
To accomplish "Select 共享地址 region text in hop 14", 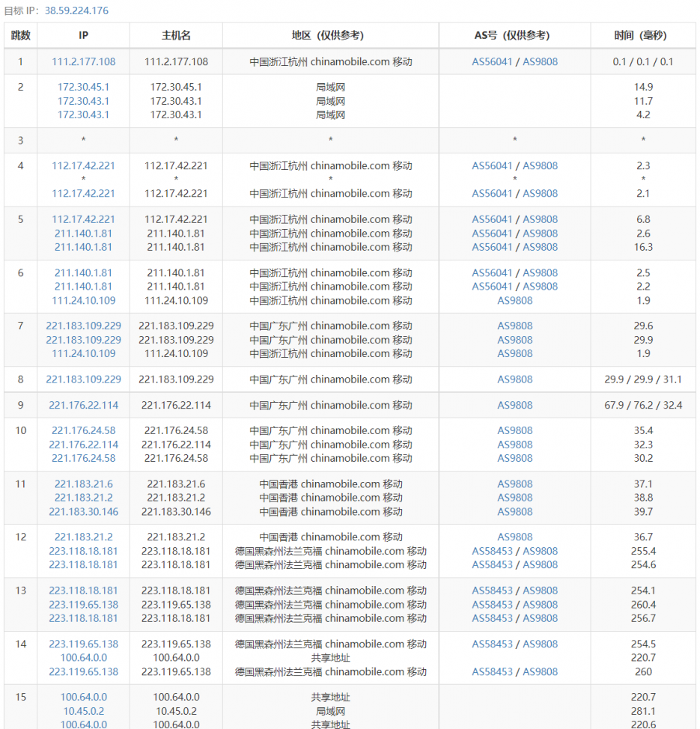I will pyautogui.click(x=330, y=657).
